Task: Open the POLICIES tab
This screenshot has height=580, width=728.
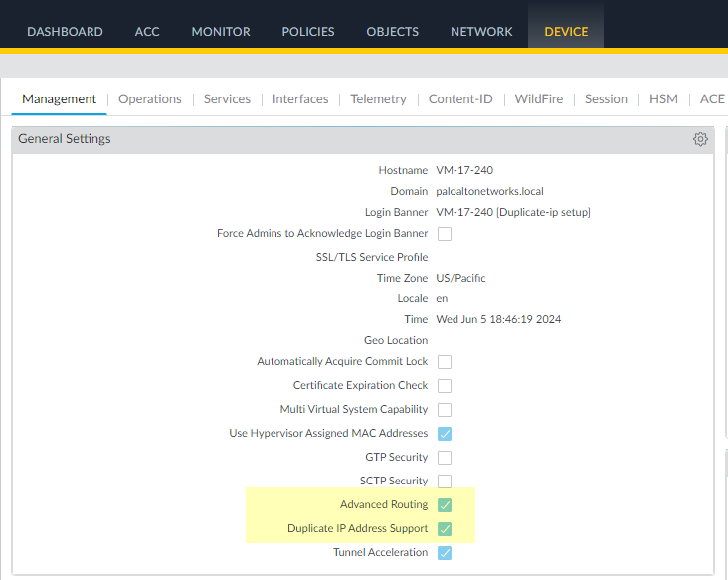Action: pyautogui.click(x=308, y=31)
